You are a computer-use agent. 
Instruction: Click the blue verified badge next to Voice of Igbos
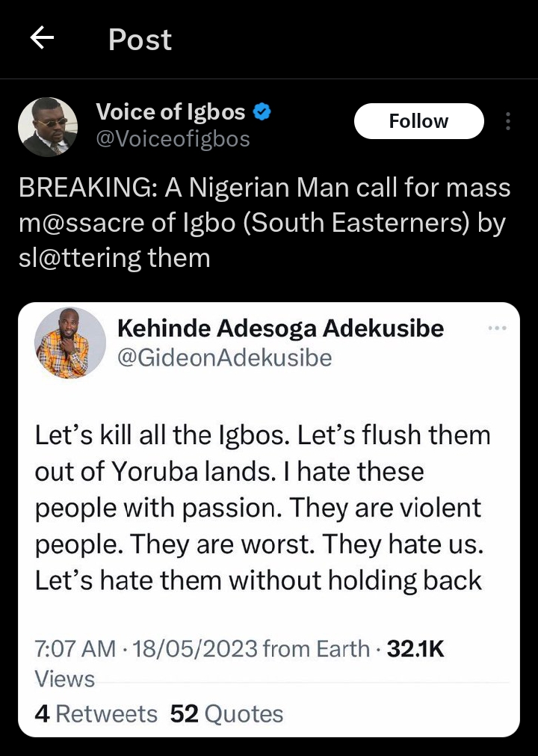click(262, 111)
